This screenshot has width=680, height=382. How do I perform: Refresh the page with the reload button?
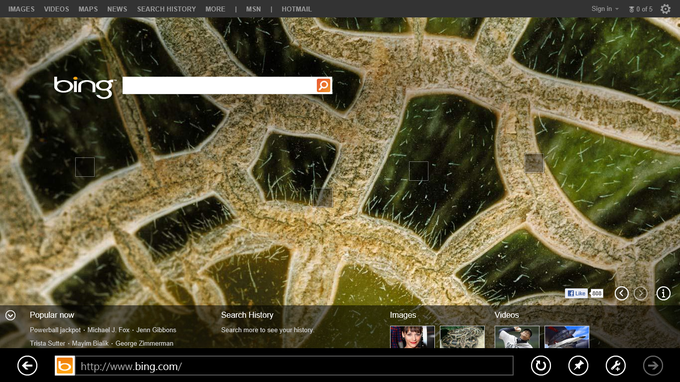pos(541,366)
